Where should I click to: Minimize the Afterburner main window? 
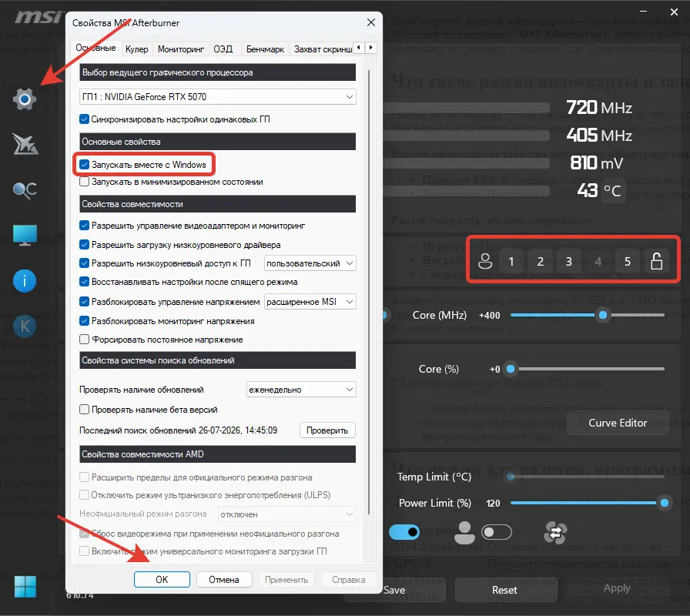643,12
